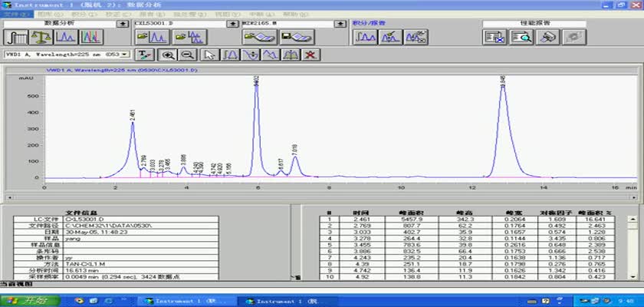
Task: Choose the arrow pointer tool
Action: [211, 55]
